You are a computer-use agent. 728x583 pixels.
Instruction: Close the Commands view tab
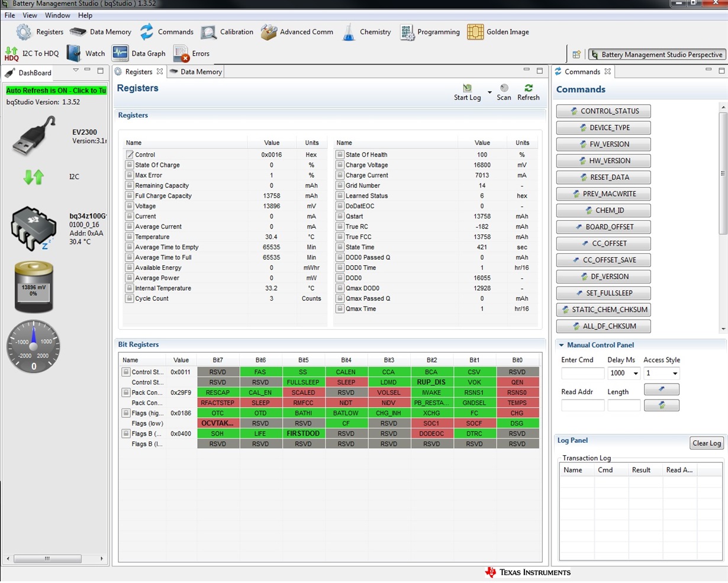[x=607, y=72]
